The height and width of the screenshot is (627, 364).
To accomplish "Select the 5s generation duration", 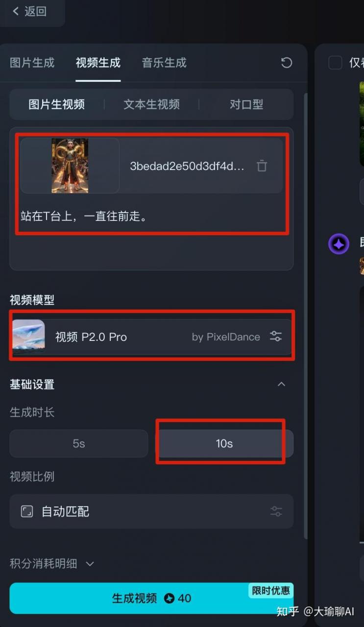I will click(79, 443).
